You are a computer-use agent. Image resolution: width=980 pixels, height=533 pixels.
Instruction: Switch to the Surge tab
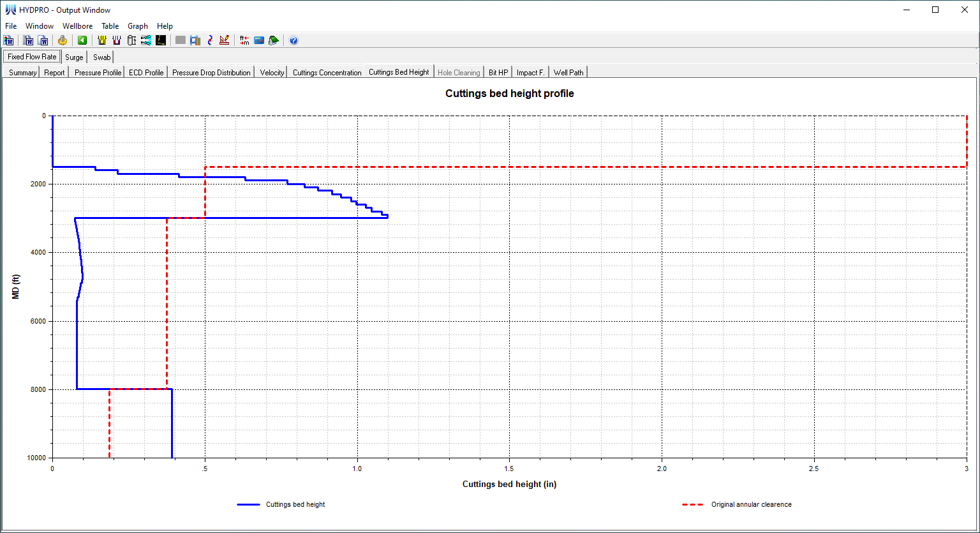click(x=74, y=57)
